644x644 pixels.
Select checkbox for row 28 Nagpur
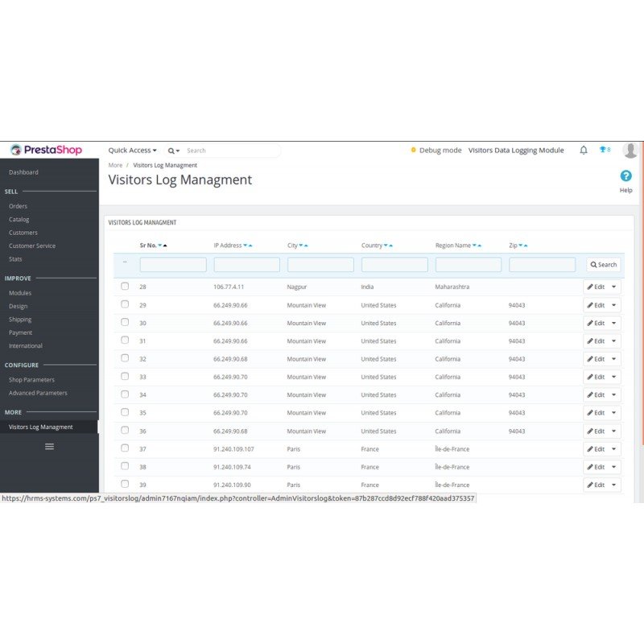pos(125,286)
